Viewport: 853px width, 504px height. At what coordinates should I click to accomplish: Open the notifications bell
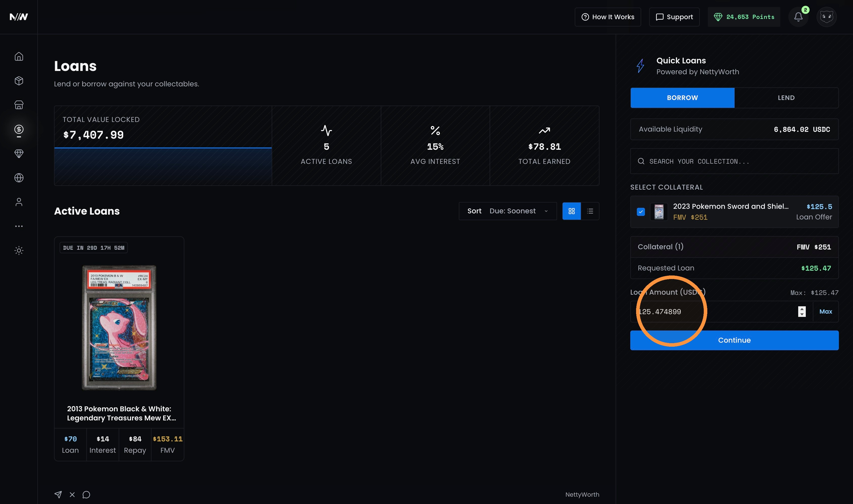[798, 17]
